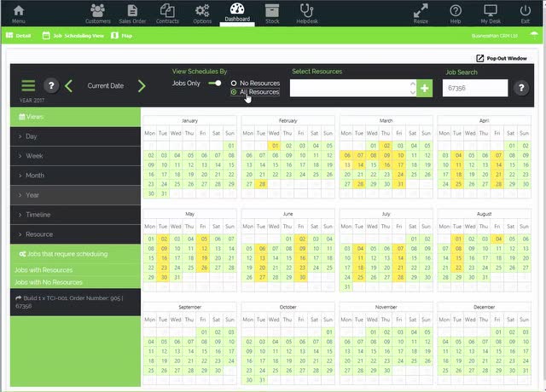Select job Build 1 x TCI-001 Order 905
This screenshot has height=392, width=546.
(x=75, y=302)
